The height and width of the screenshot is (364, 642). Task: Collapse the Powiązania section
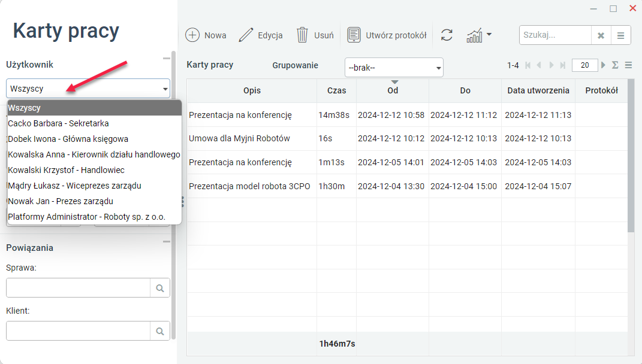click(166, 242)
